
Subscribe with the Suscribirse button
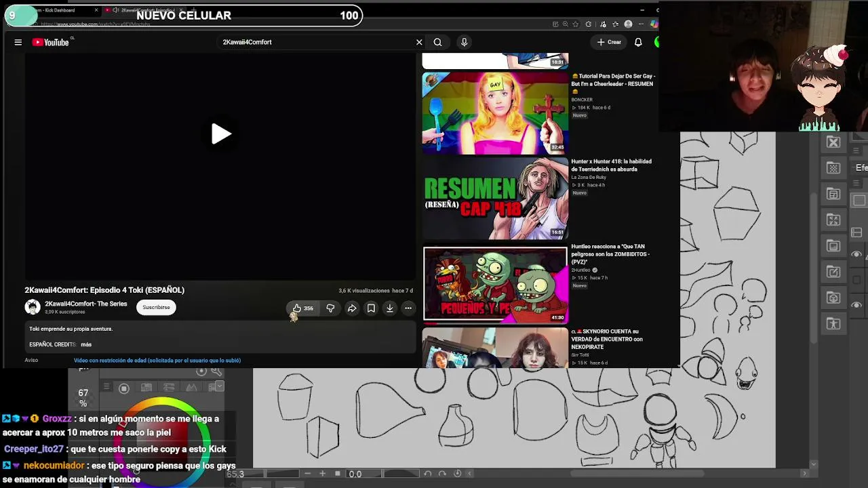point(156,307)
